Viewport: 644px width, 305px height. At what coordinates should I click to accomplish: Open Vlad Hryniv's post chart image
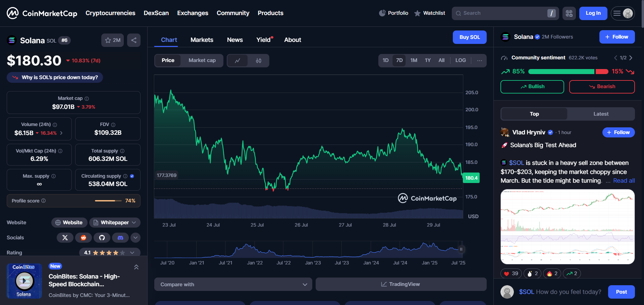tap(568, 227)
